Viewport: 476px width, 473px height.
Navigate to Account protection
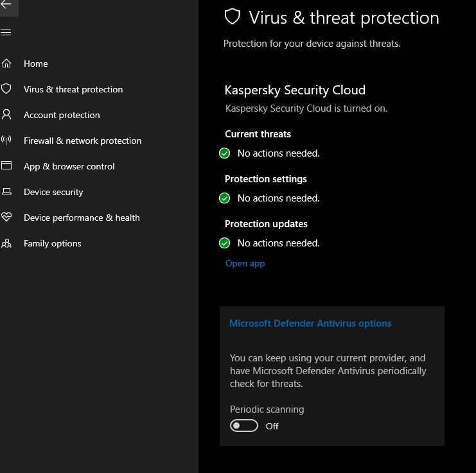[x=62, y=115]
